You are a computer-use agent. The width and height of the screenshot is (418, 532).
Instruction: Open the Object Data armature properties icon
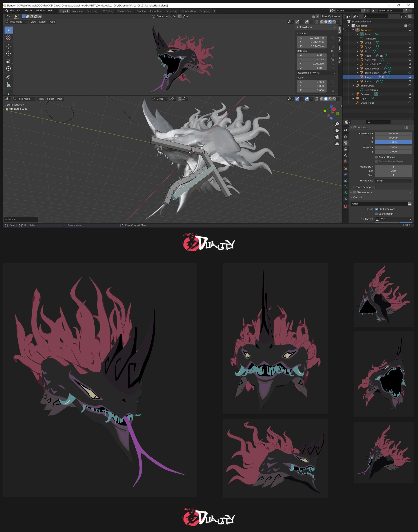(x=346, y=187)
